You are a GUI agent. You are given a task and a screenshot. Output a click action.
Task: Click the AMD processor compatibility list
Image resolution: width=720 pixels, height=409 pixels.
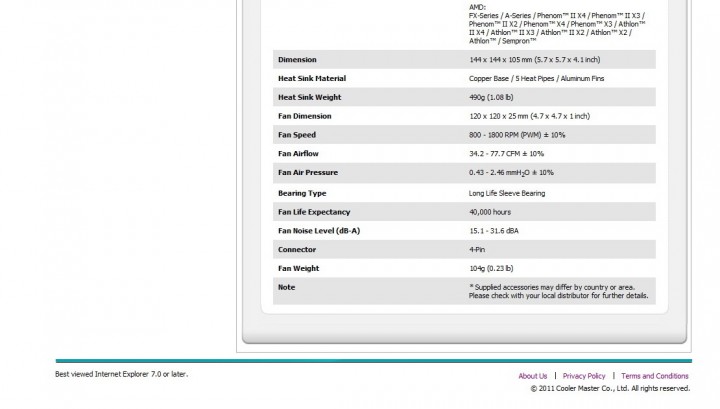pyautogui.click(x=557, y=24)
